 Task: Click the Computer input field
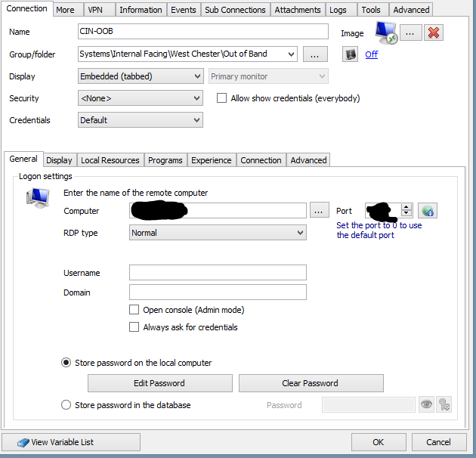[218, 210]
